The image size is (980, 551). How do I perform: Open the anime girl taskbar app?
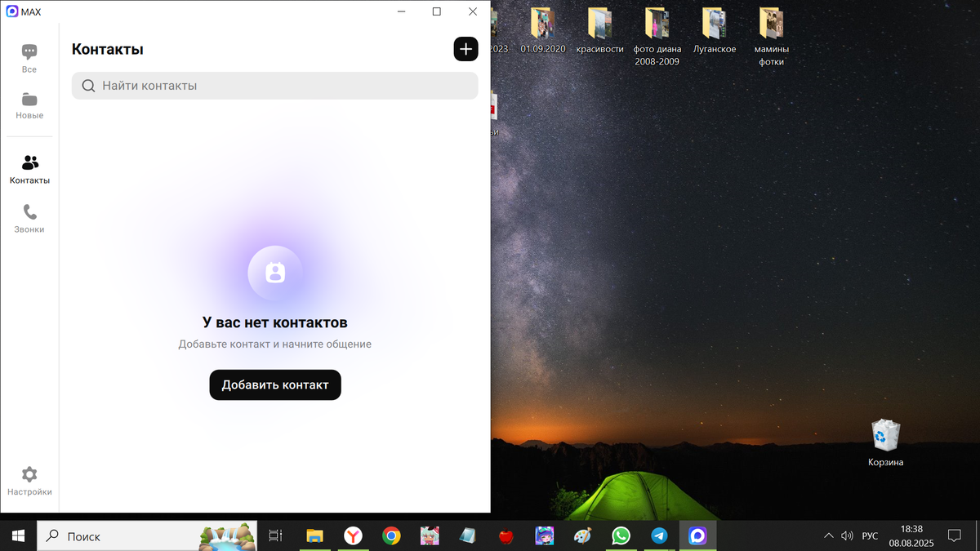pos(430,536)
